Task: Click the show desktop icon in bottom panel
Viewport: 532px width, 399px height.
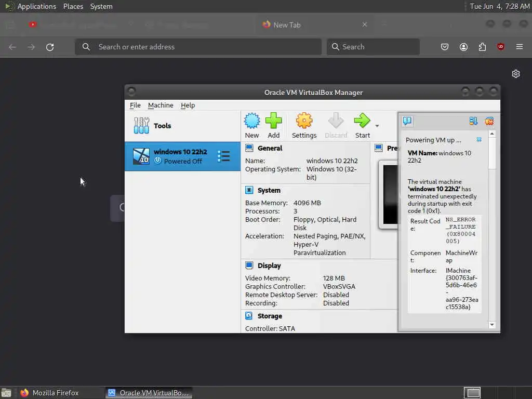Action: tap(6, 393)
